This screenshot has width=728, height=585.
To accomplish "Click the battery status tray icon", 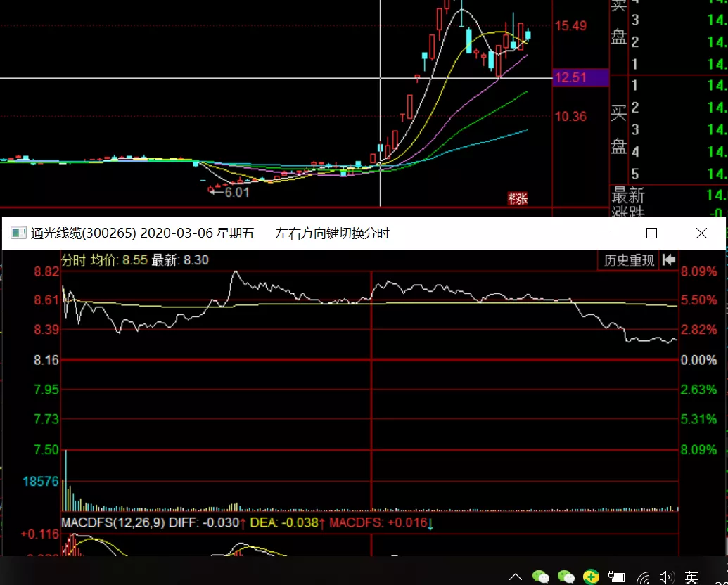I will click(x=617, y=577).
